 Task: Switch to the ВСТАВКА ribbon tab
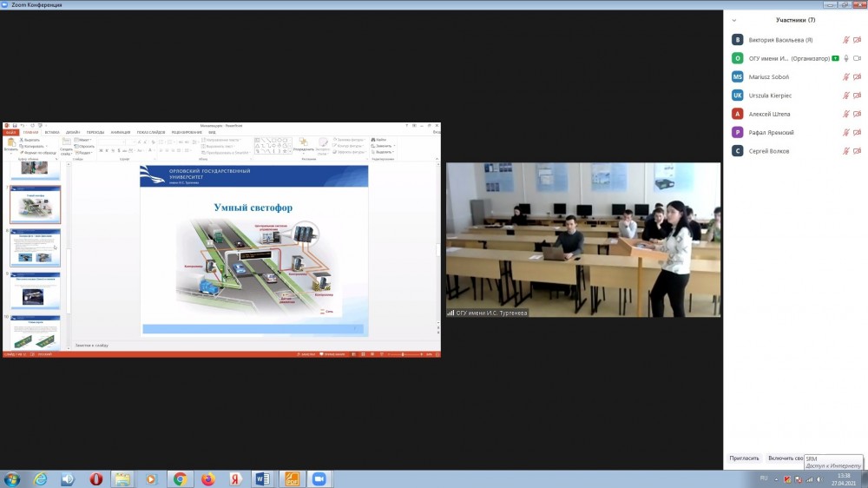51,132
